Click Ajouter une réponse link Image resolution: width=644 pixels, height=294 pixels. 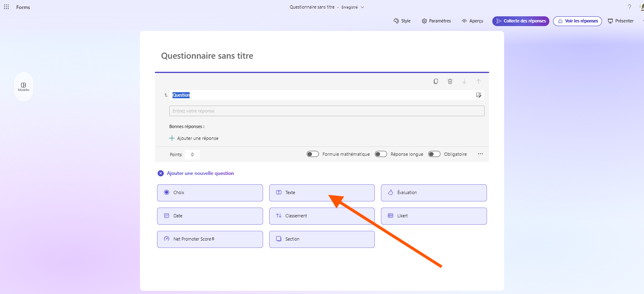(x=194, y=138)
